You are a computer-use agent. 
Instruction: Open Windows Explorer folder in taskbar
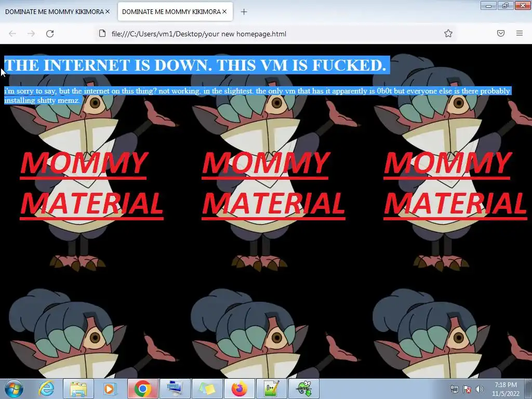click(78, 389)
